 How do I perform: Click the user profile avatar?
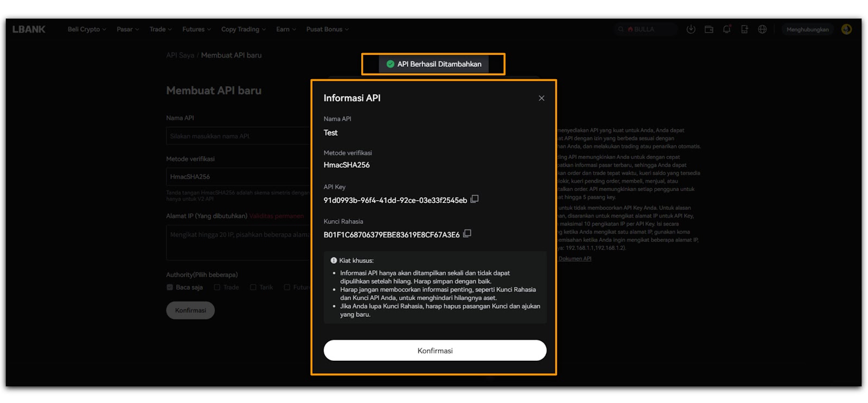click(x=846, y=29)
